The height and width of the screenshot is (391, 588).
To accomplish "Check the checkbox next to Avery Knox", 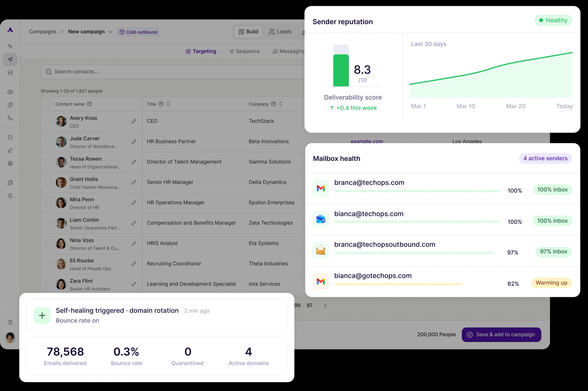I will tap(48, 122).
